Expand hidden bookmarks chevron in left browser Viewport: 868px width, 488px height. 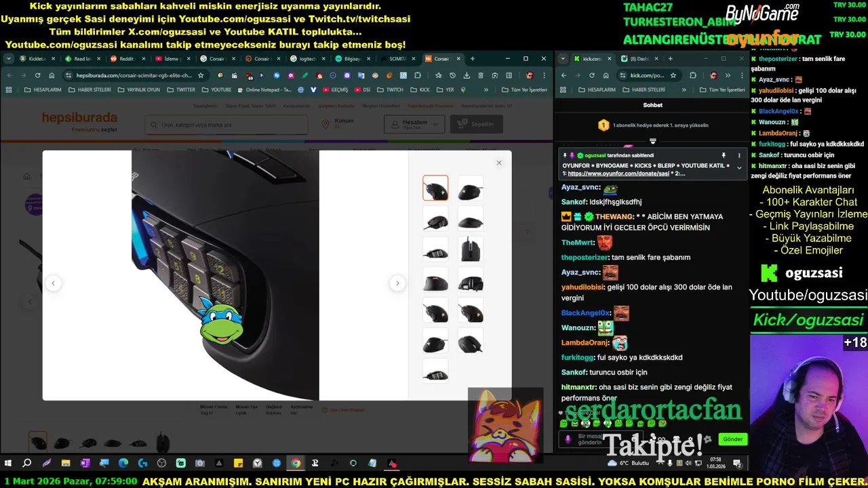[x=486, y=89]
